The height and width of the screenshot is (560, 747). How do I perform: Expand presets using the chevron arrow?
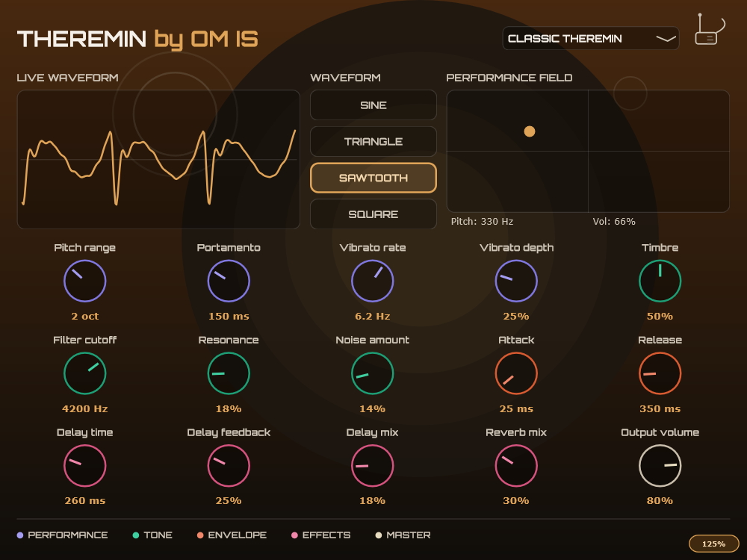[x=666, y=39]
